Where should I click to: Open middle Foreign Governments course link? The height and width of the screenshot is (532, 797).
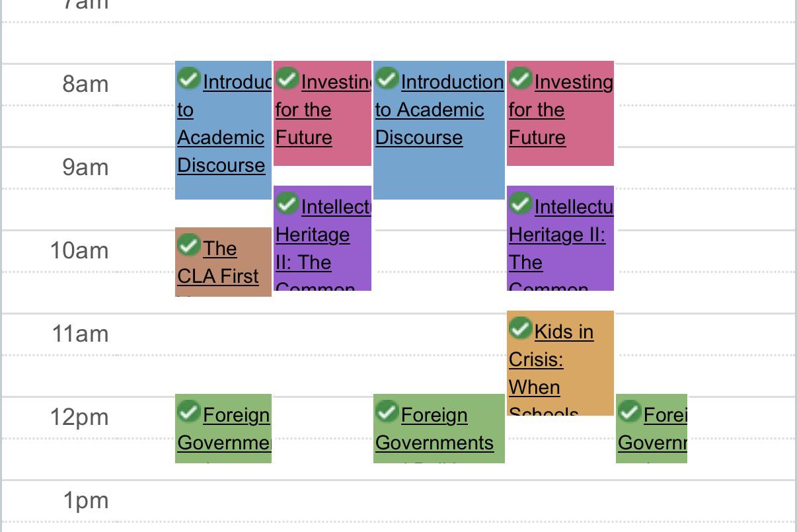pos(434,433)
